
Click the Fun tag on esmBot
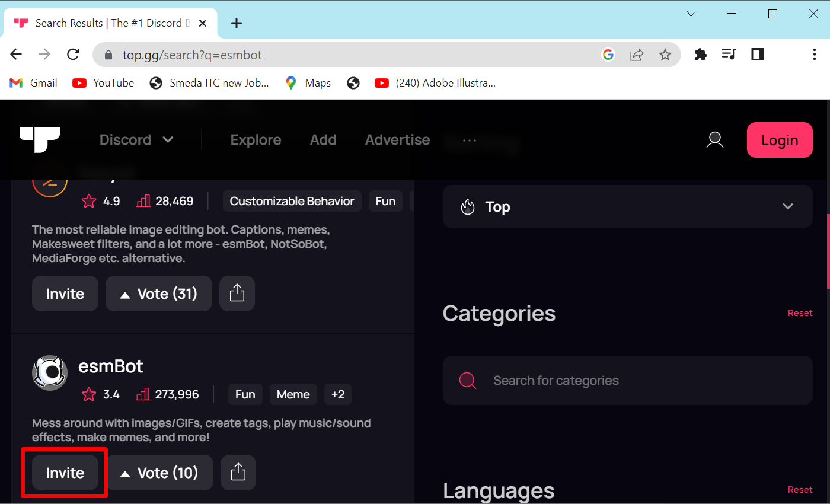245,394
